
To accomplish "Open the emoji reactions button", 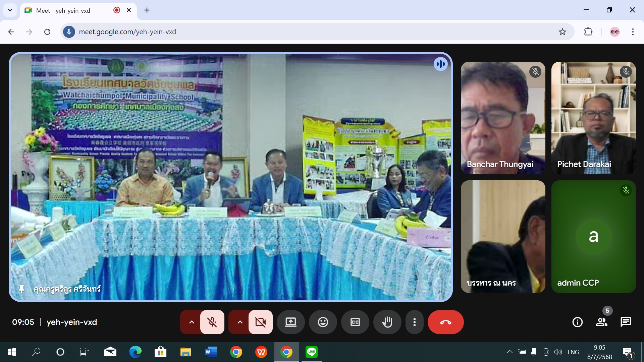I will [323, 322].
